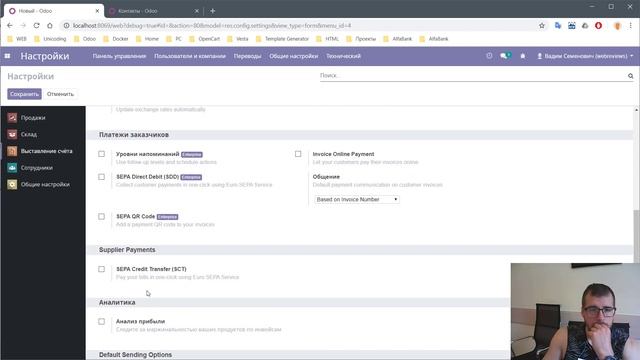The height and width of the screenshot is (360, 640).
Task: Click the Аналитика section heading
Action: [117, 302]
